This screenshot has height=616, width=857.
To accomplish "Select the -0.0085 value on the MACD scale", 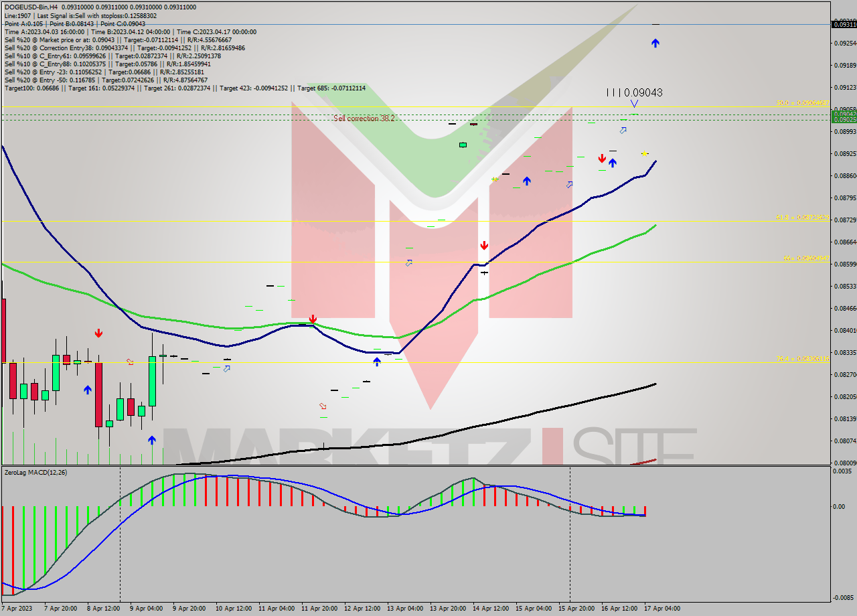I will [844, 598].
